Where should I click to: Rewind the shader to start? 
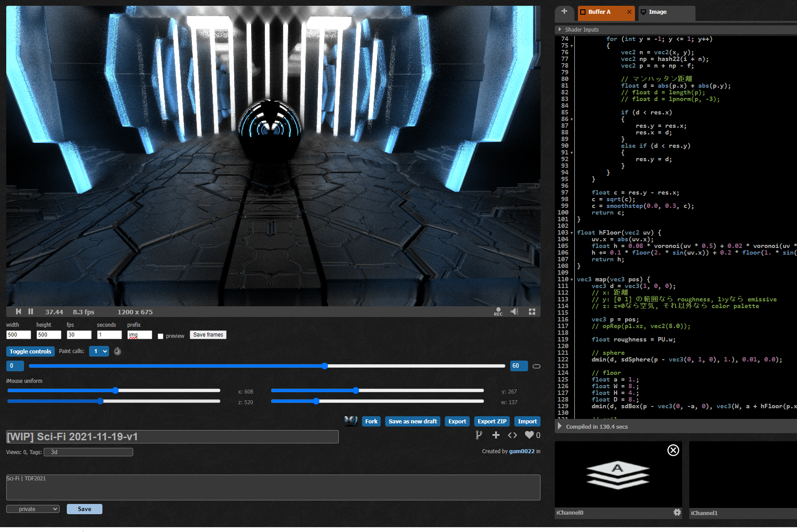click(x=18, y=312)
